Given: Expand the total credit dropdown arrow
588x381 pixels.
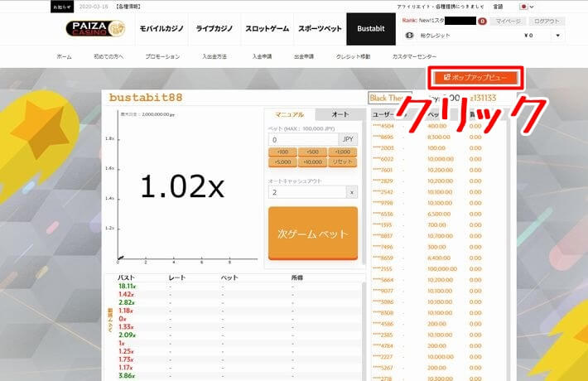Looking at the screenshot, I should pos(557,36).
